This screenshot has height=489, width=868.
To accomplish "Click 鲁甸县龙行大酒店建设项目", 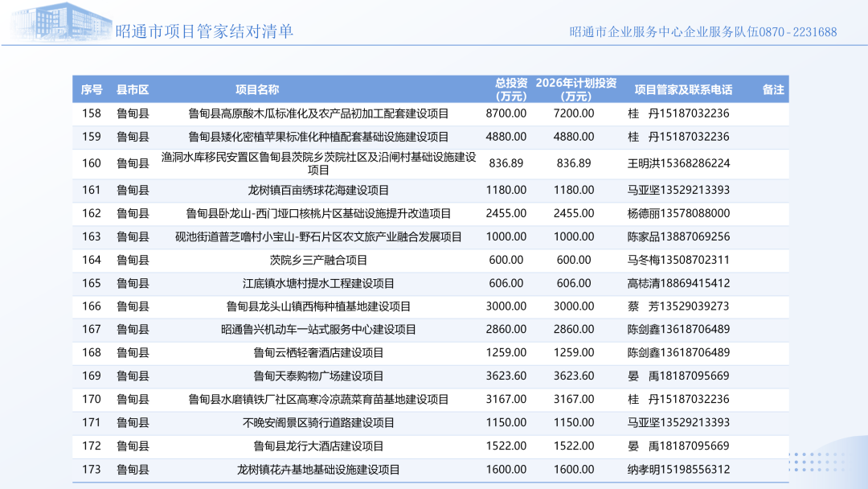I will click(318, 446).
